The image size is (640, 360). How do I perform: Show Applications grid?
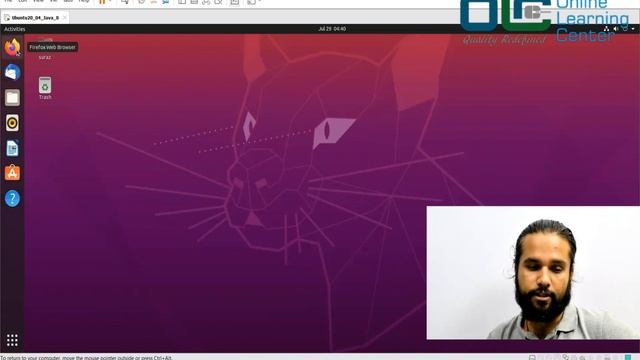(x=12, y=340)
